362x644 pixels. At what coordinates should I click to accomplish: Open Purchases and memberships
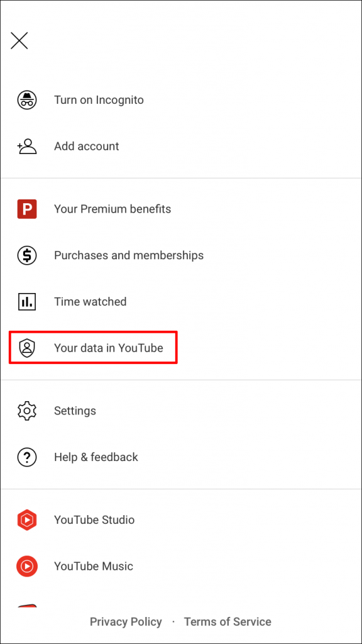[x=128, y=255]
